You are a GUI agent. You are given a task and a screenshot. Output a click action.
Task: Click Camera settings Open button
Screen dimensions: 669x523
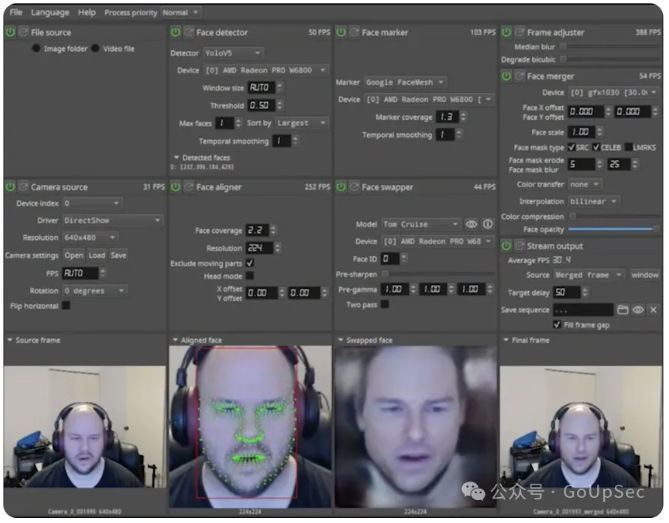pos(74,255)
